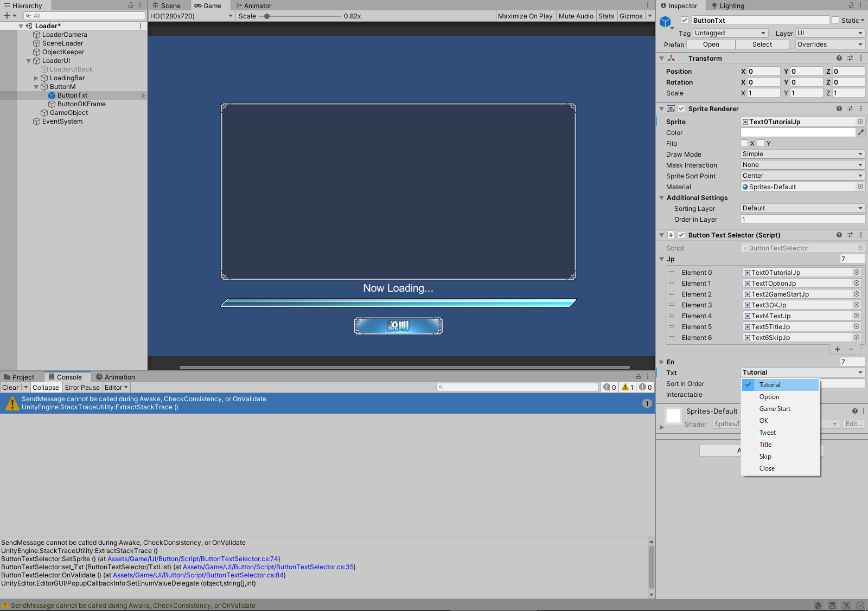Open the Layer dropdown showing UI
This screenshot has width=868, height=611.
coord(830,33)
